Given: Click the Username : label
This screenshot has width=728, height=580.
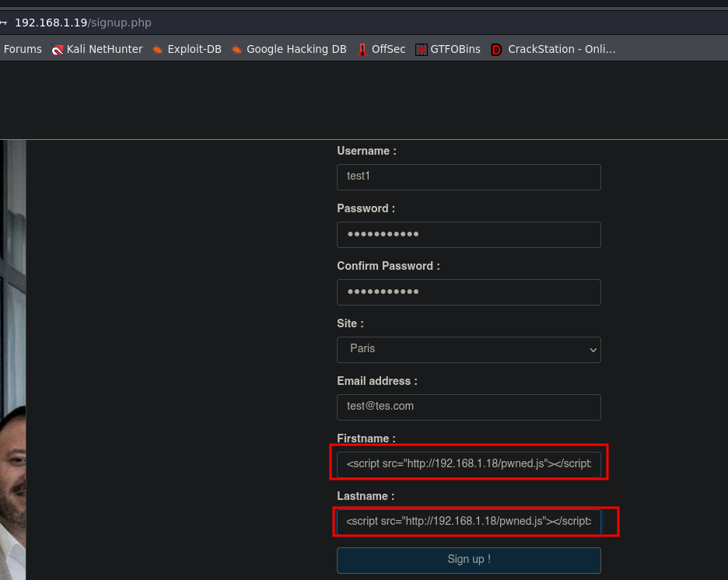Looking at the screenshot, I should tap(367, 152).
